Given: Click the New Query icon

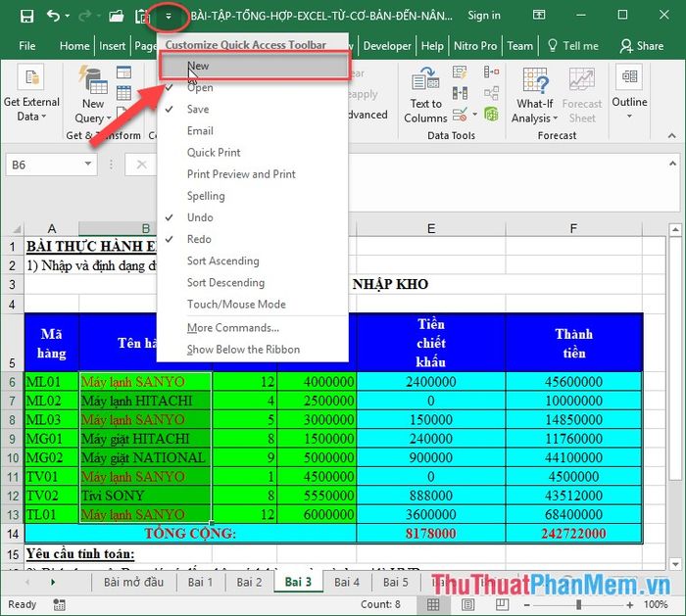Looking at the screenshot, I should pos(93,96).
